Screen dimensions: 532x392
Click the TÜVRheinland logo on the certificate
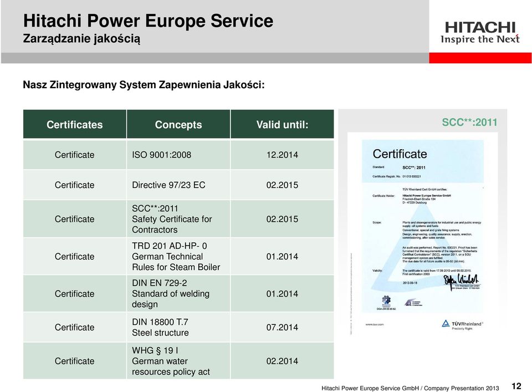(462, 325)
